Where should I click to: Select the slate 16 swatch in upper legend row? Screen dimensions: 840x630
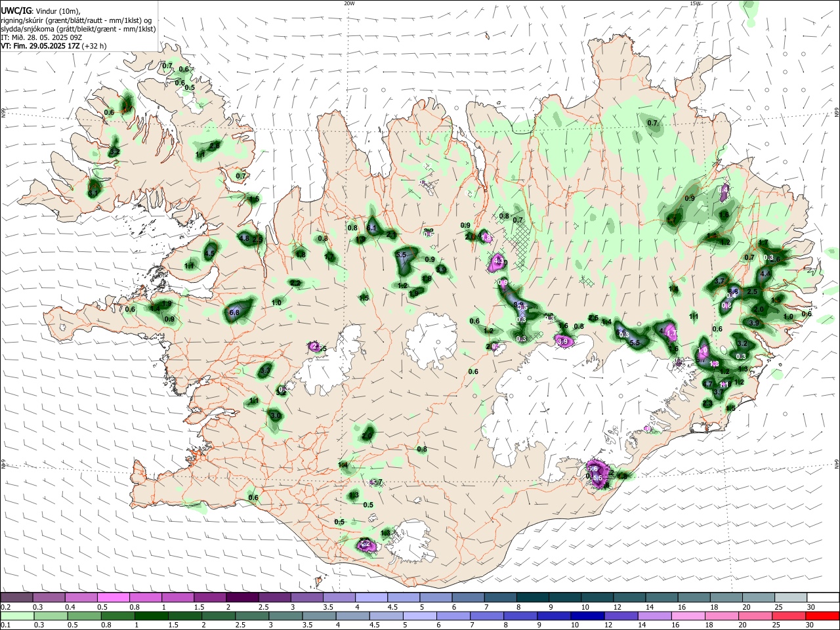694,597
